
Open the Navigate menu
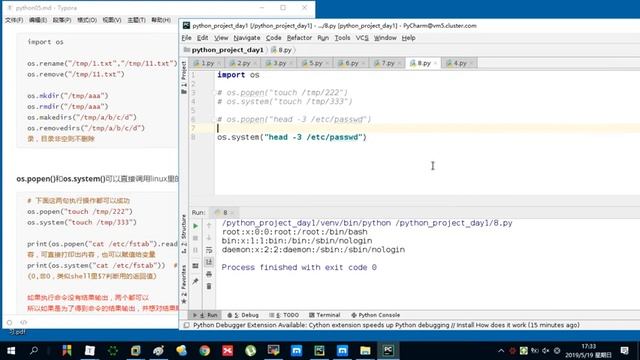click(247, 38)
